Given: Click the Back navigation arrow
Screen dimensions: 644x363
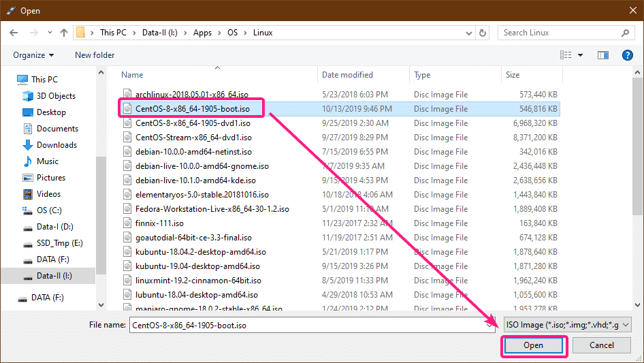Looking at the screenshot, I should pos(13,33).
